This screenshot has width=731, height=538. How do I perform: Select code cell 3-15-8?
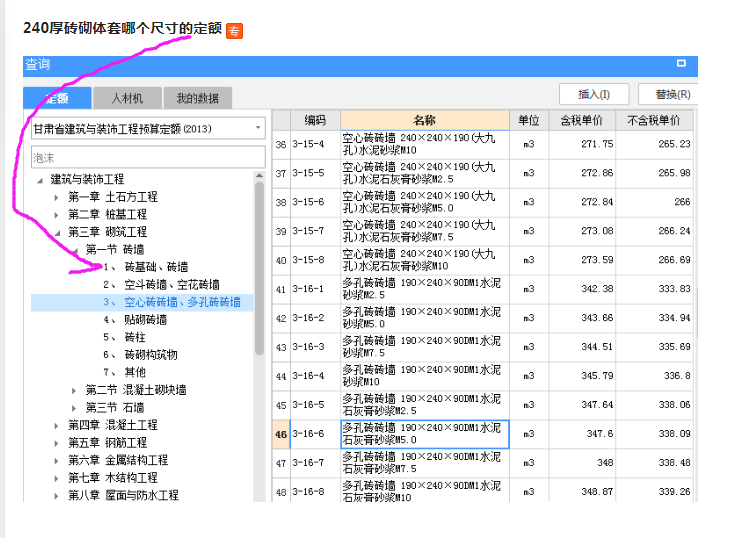point(315,260)
